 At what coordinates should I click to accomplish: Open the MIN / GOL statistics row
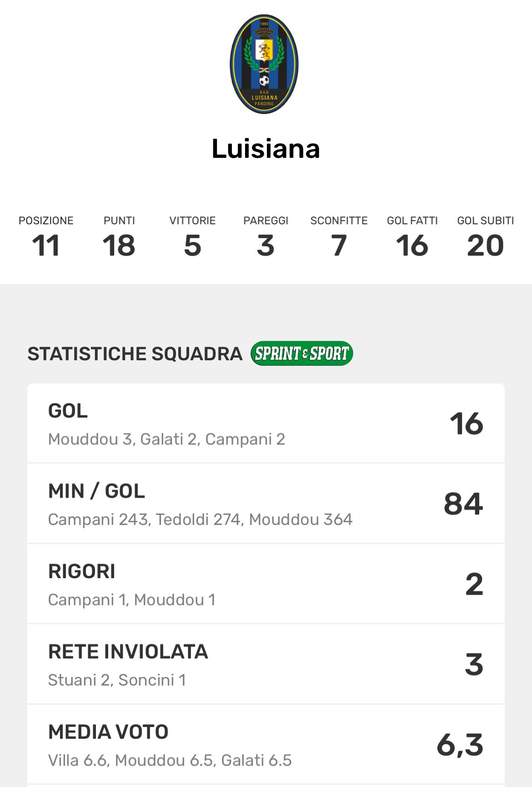pyautogui.click(x=266, y=504)
